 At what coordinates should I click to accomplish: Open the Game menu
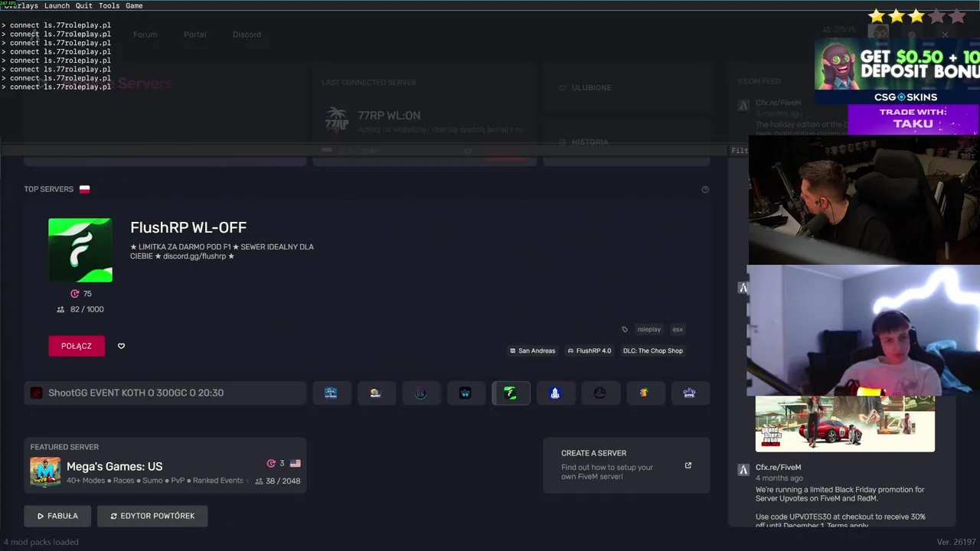coord(134,5)
